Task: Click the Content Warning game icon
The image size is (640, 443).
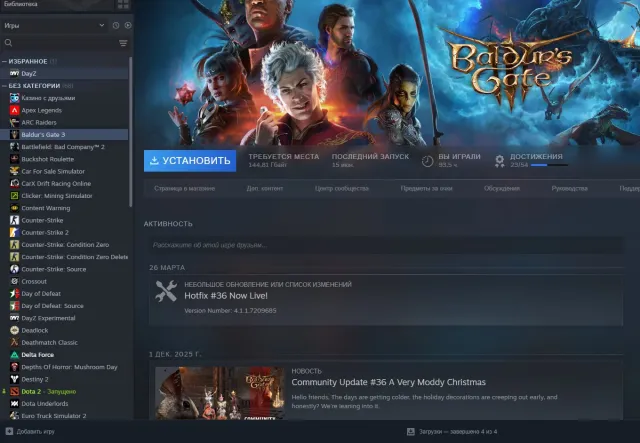Action: [x=14, y=208]
